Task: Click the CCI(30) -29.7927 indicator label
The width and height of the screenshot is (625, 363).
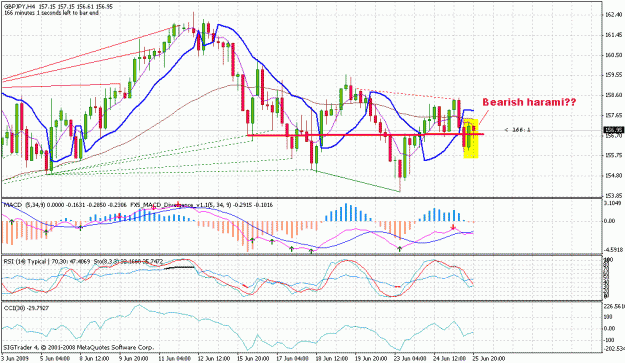Action: pos(26,308)
